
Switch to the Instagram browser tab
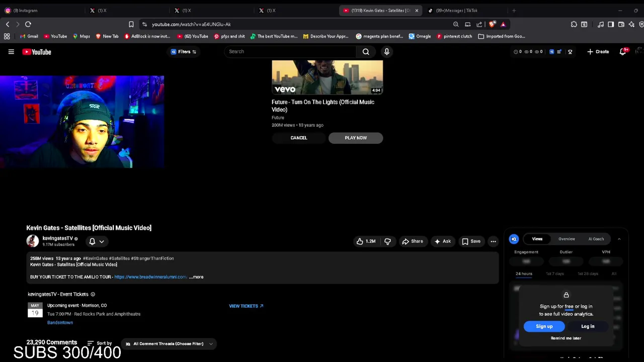point(43,10)
